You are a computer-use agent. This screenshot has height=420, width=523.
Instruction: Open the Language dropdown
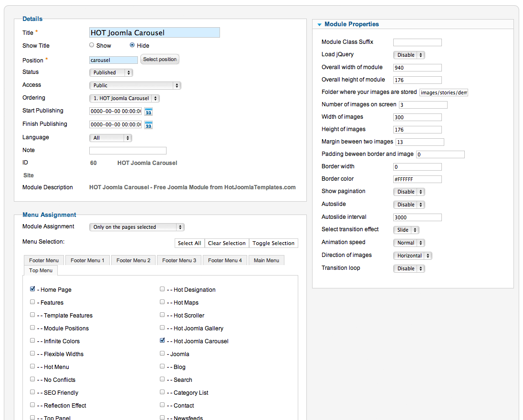coord(111,138)
